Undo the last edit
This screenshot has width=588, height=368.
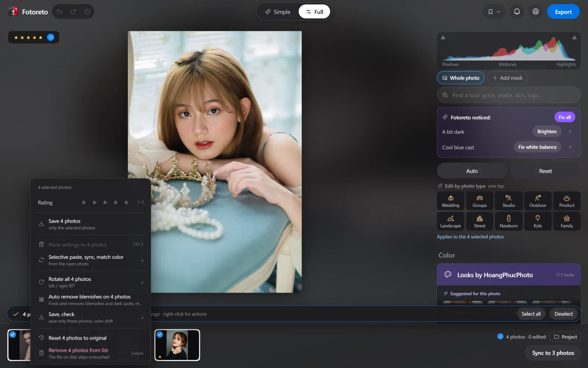click(x=60, y=12)
